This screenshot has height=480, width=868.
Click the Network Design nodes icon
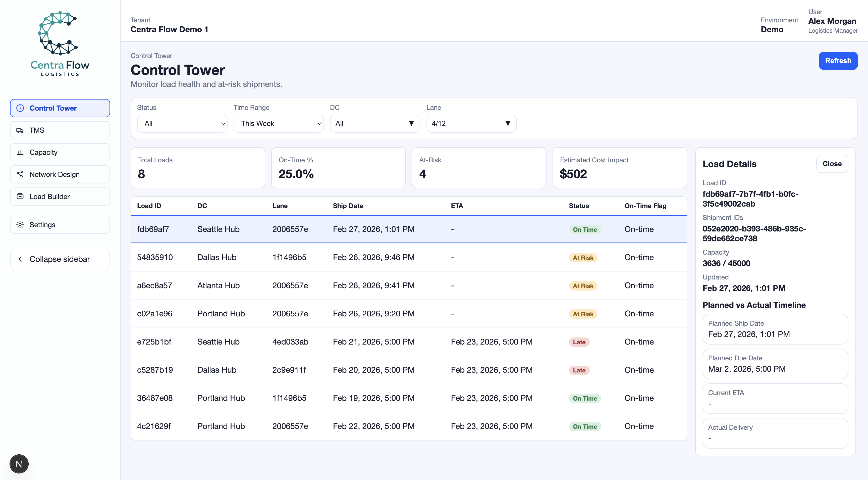[x=20, y=174]
